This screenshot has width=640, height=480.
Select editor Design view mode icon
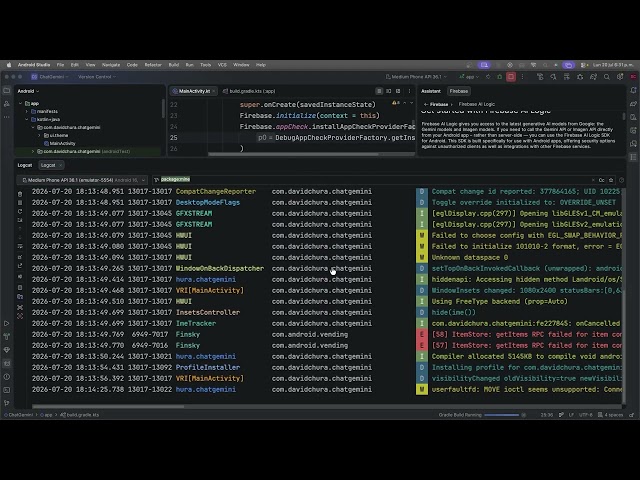pos(398,91)
